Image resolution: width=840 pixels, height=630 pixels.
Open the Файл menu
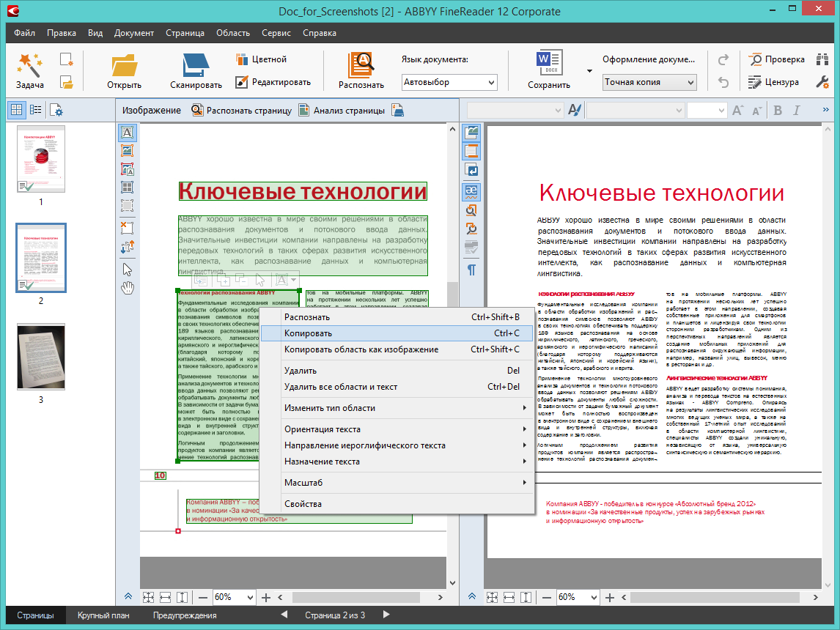pos(24,33)
